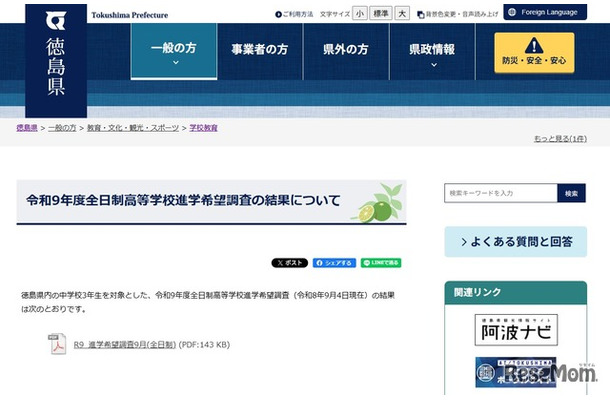Open the 阿波ナビ banner
Screen dimensions: 610x400
tap(516, 330)
